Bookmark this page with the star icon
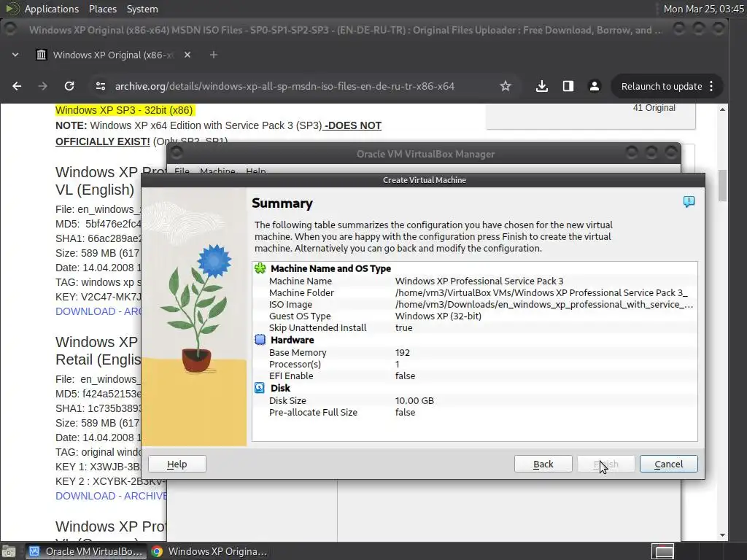The height and width of the screenshot is (560, 747). (506, 86)
